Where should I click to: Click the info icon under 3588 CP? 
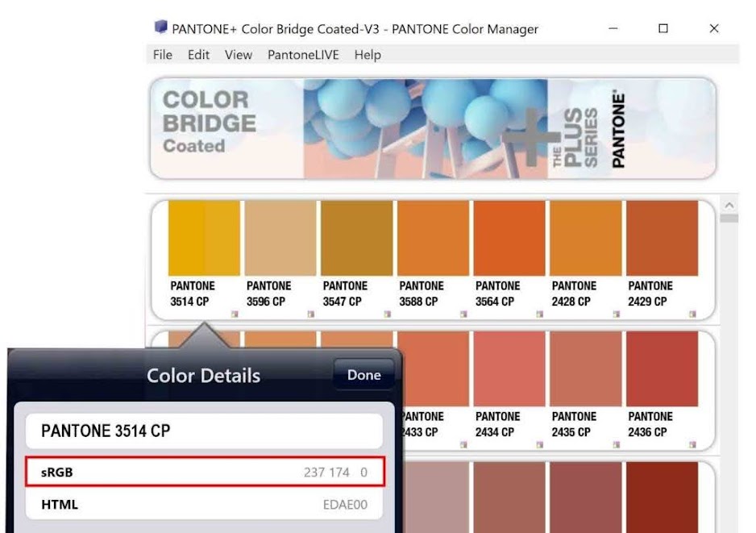463,314
